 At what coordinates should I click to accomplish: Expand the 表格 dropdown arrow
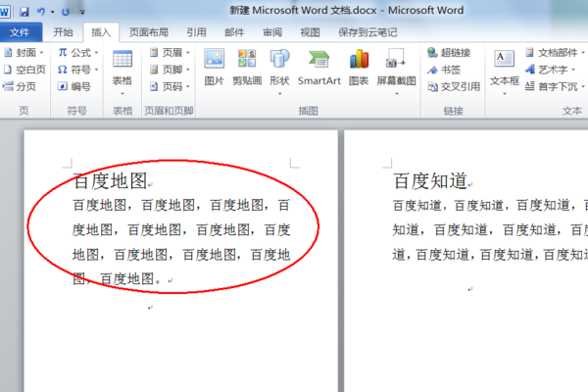point(122,94)
